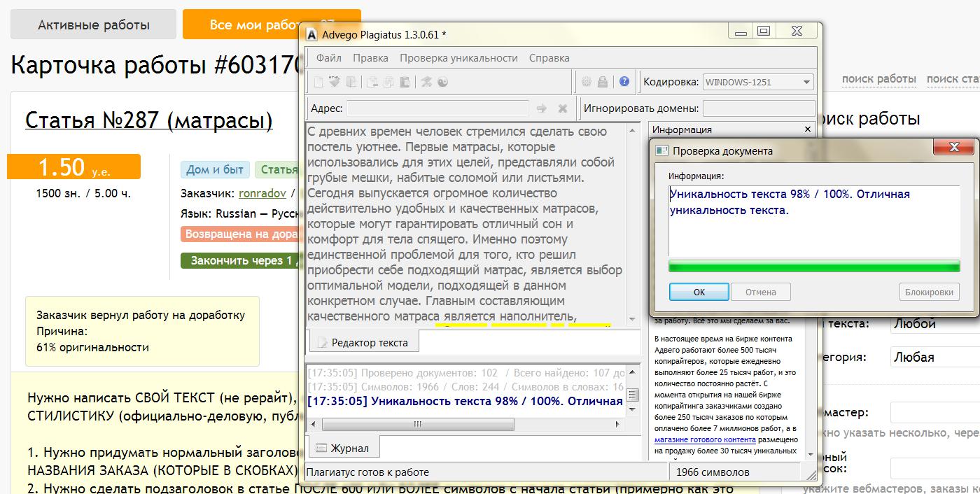
Task: Click the green Статья tag
Action: coord(278,169)
